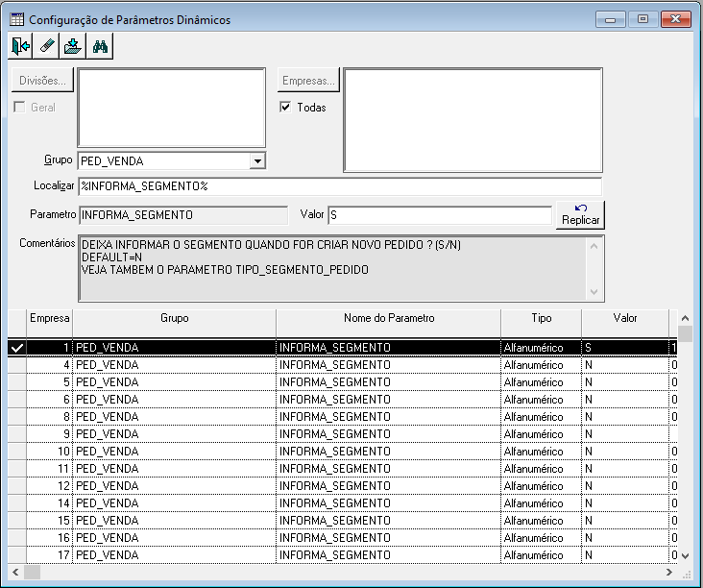
Task: Click the window title grid icon
Action: [17, 20]
